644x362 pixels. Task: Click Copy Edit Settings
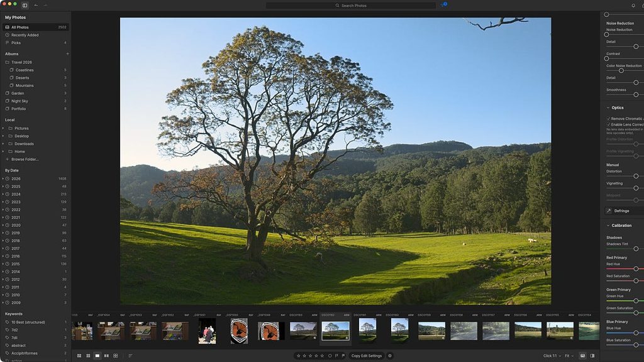(367, 356)
